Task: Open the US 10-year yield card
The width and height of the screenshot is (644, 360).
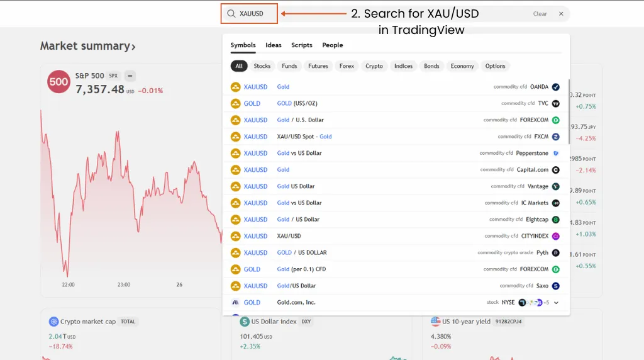Action: coord(513,335)
